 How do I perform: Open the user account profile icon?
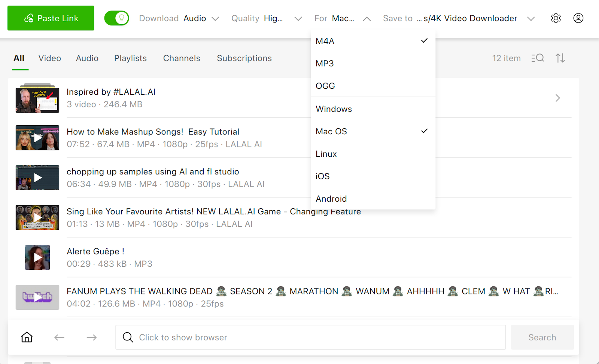(x=578, y=18)
